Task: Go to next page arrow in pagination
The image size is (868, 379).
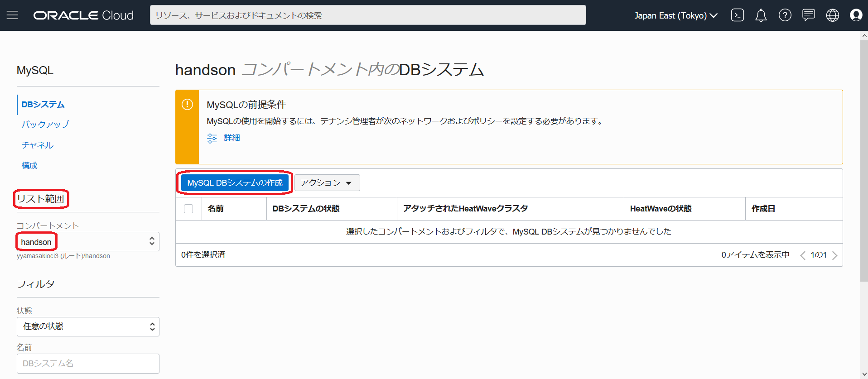Action: coord(834,255)
